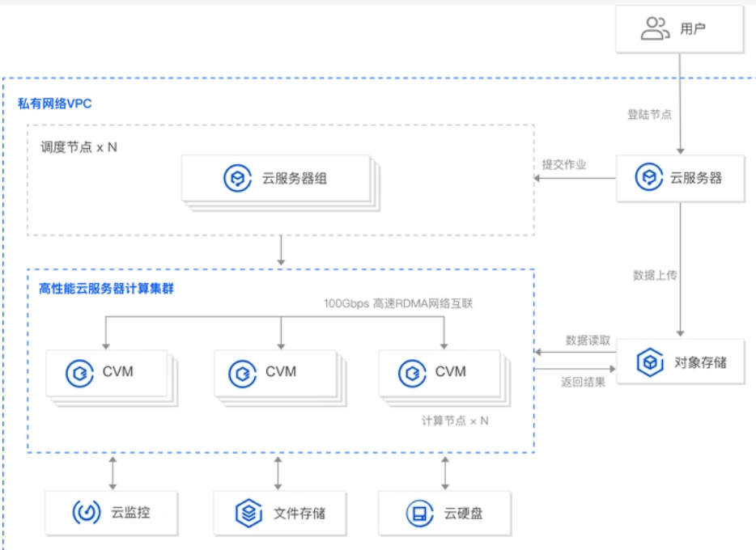This screenshot has width=756, height=550.
Task: Select the 云服务器 icon below 登陆节点
Action: 649,178
